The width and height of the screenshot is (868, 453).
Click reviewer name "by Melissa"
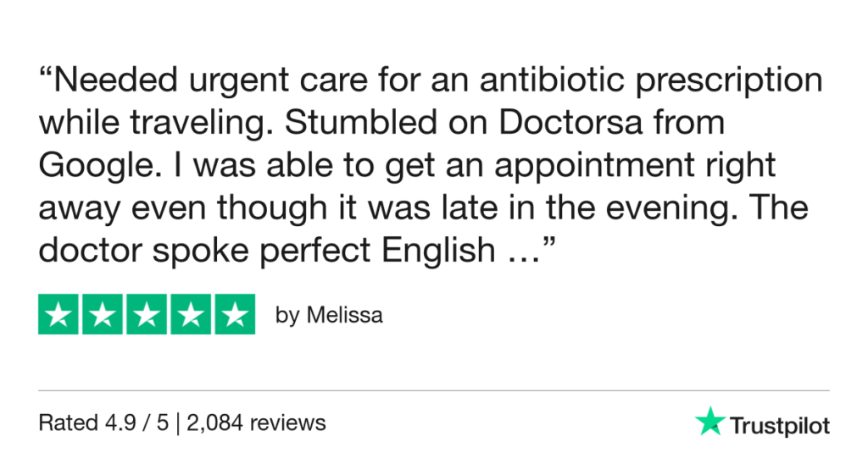point(329,316)
